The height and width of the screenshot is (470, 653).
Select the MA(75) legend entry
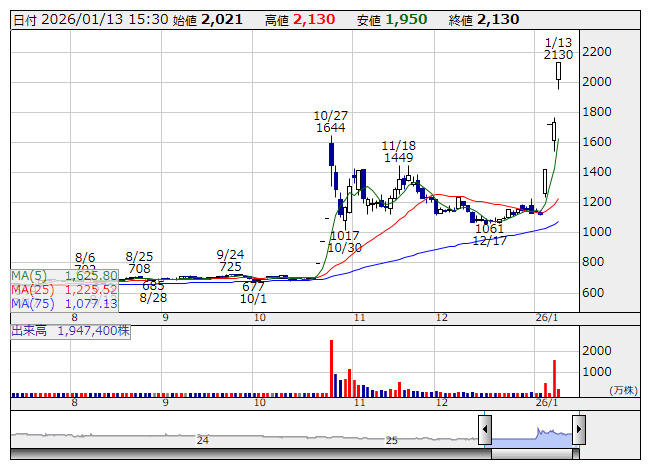65,303
